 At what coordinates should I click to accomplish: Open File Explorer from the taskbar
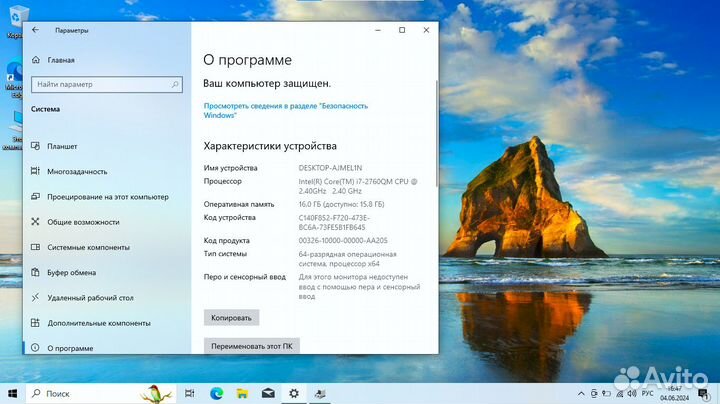point(242,393)
